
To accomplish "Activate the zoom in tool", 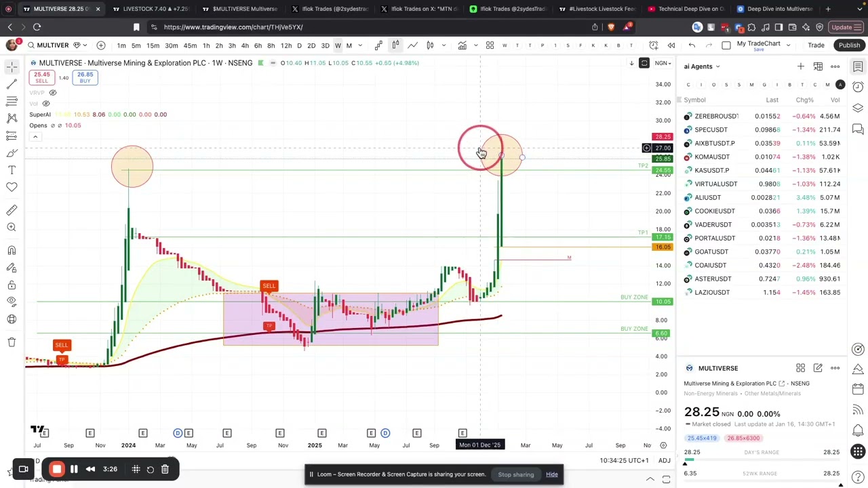I will (x=12, y=228).
